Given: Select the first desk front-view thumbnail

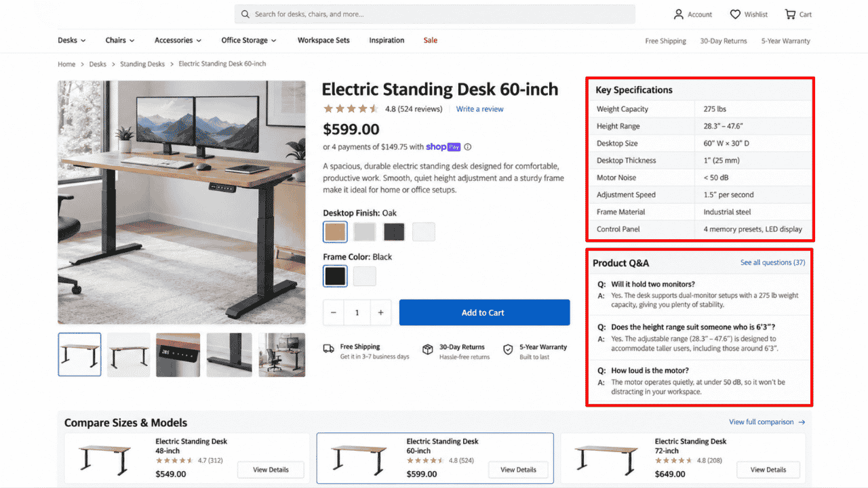Looking at the screenshot, I should point(79,354).
